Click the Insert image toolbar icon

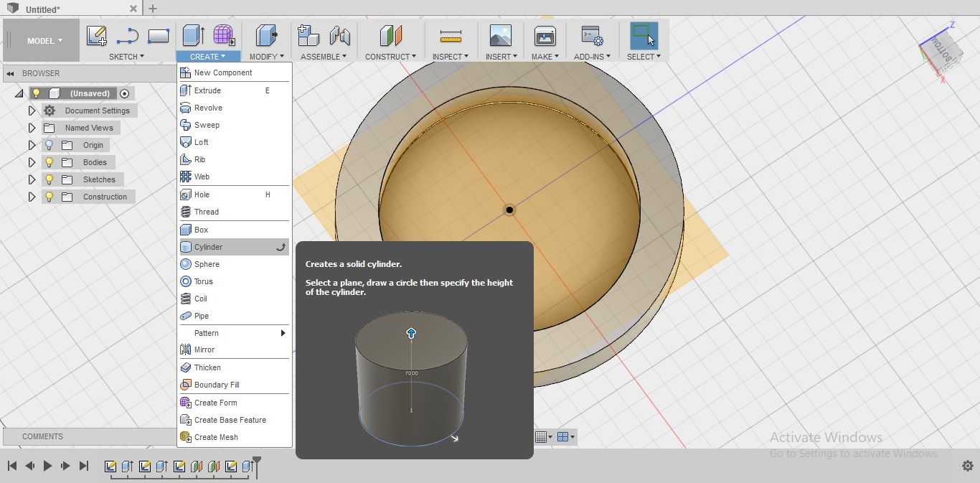coord(500,36)
